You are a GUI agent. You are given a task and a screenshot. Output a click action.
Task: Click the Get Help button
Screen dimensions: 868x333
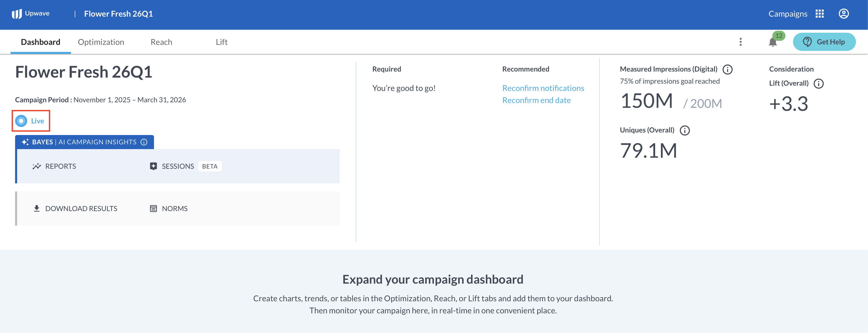[824, 42]
